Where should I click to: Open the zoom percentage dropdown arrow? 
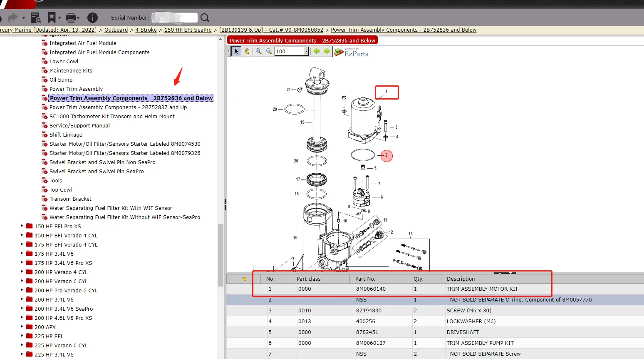coord(306,51)
